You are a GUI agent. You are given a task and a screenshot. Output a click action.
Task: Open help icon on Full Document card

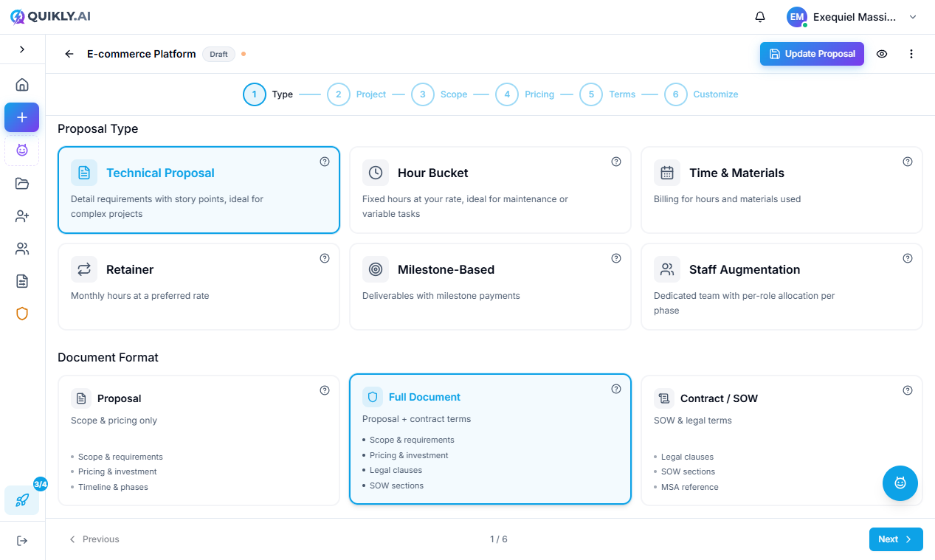coord(616,389)
